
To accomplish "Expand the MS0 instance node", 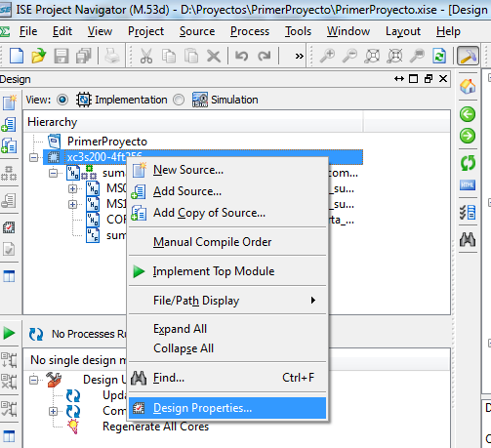I will click(73, 188).
